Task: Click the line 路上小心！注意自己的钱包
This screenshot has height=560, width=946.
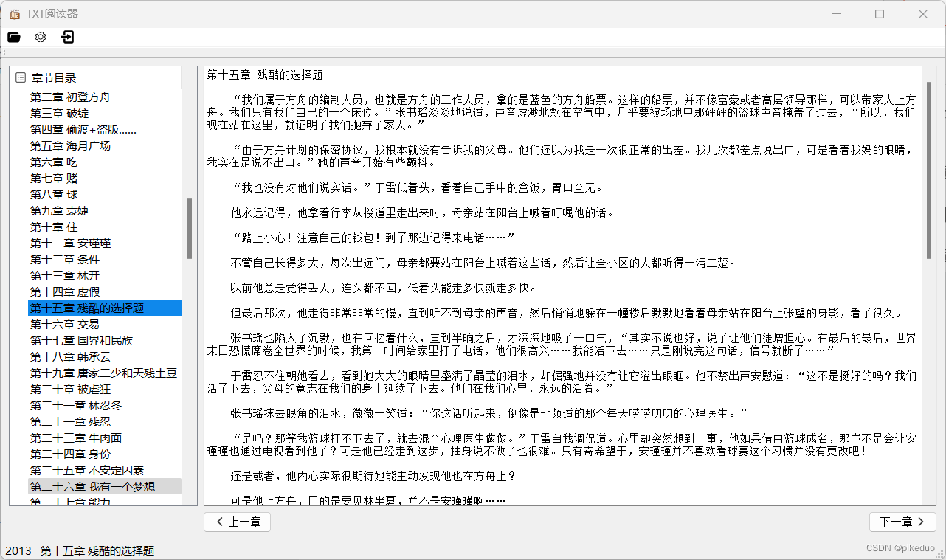Action: (372, 238)
